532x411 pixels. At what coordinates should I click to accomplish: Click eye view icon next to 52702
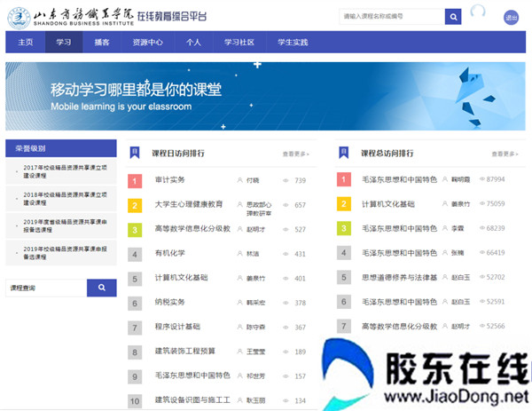tap(481, 277)
